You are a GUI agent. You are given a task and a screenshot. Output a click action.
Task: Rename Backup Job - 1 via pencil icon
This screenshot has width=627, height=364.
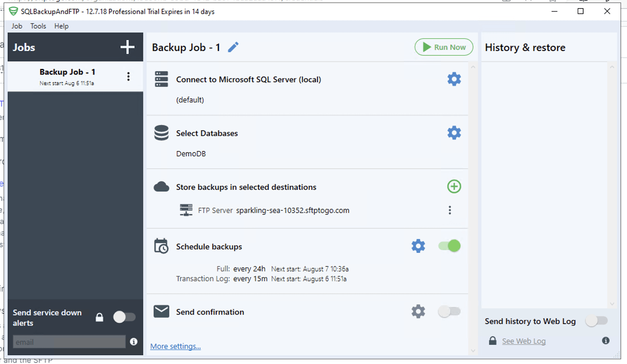pos(233,47)
